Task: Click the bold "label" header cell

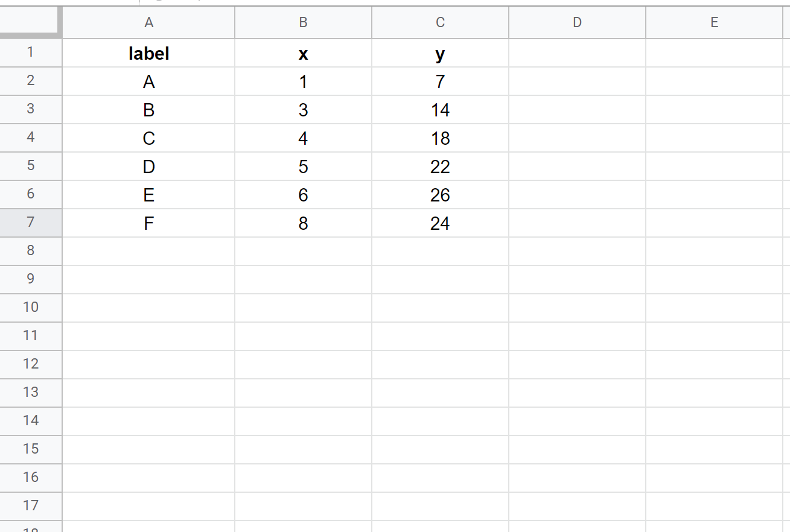Action: (148, 54)
